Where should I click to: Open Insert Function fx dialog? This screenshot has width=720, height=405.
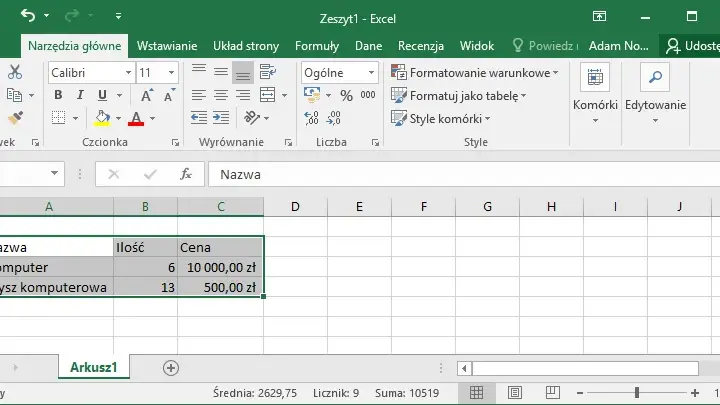click(x=186, y=174)
